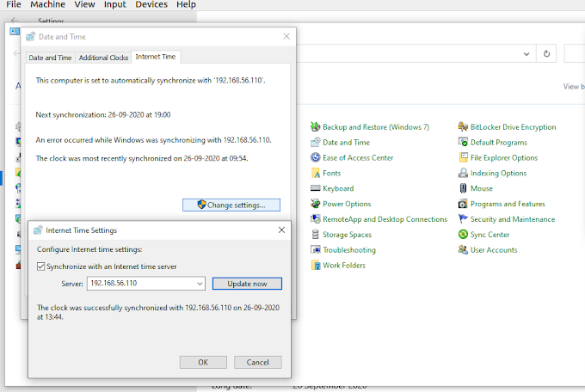Open the User Accounts link
The height and width of the screenshot is (392, 585).
pyautogui.click(x=494, y=250)
